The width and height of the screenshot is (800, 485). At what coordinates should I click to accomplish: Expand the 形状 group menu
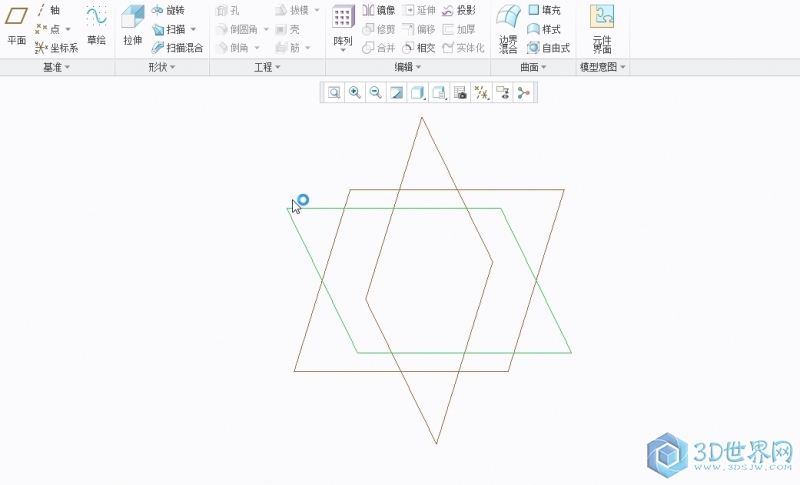point(162,67)
